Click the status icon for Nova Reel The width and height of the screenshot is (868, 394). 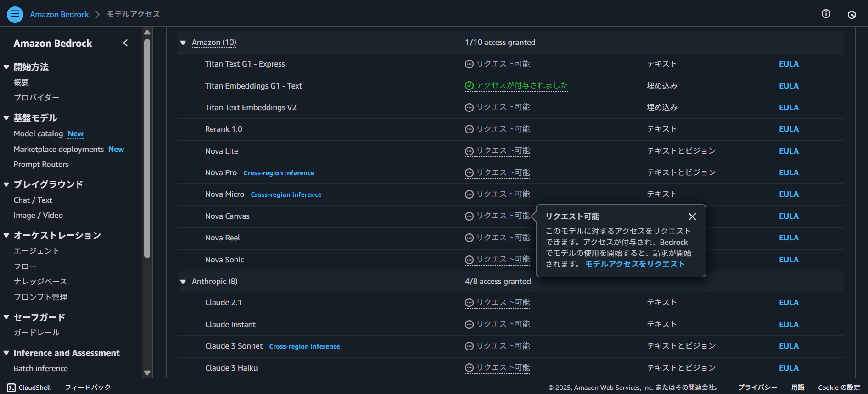[469, 238]
